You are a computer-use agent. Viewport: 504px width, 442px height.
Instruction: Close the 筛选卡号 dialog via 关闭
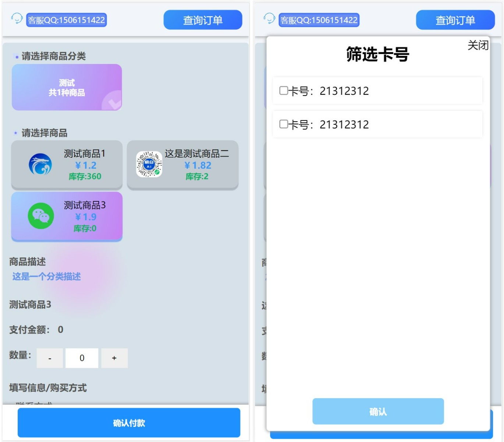[478, 46]
